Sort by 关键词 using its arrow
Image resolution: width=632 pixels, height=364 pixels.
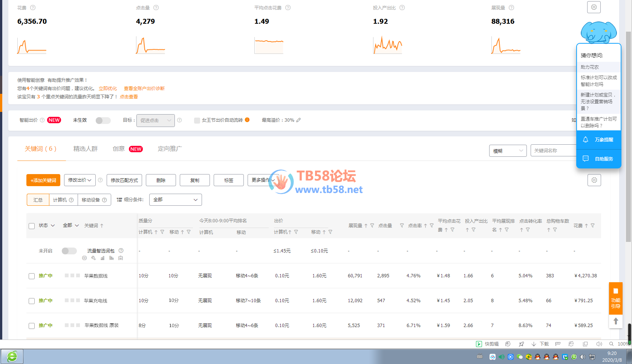102,226
